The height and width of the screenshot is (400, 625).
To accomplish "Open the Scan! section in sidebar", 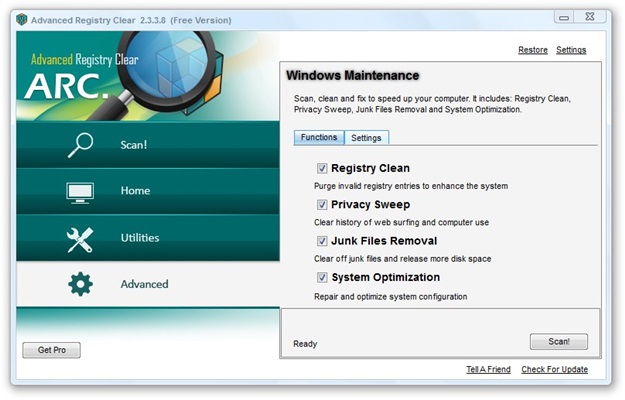I will pos(148,145).
